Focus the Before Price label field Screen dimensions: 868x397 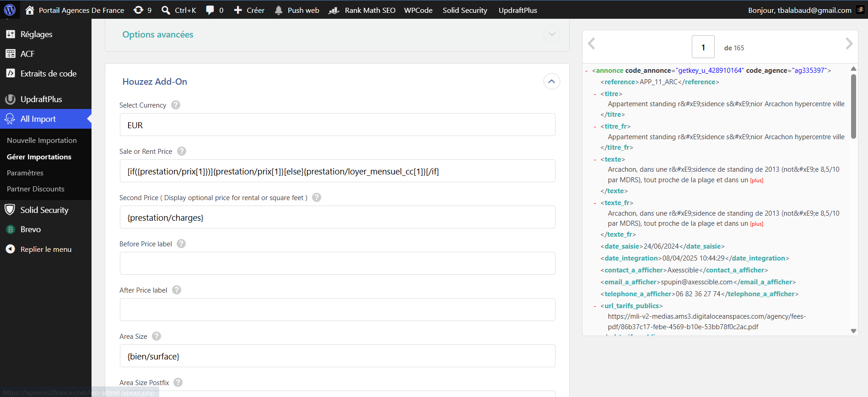point(338,263)
